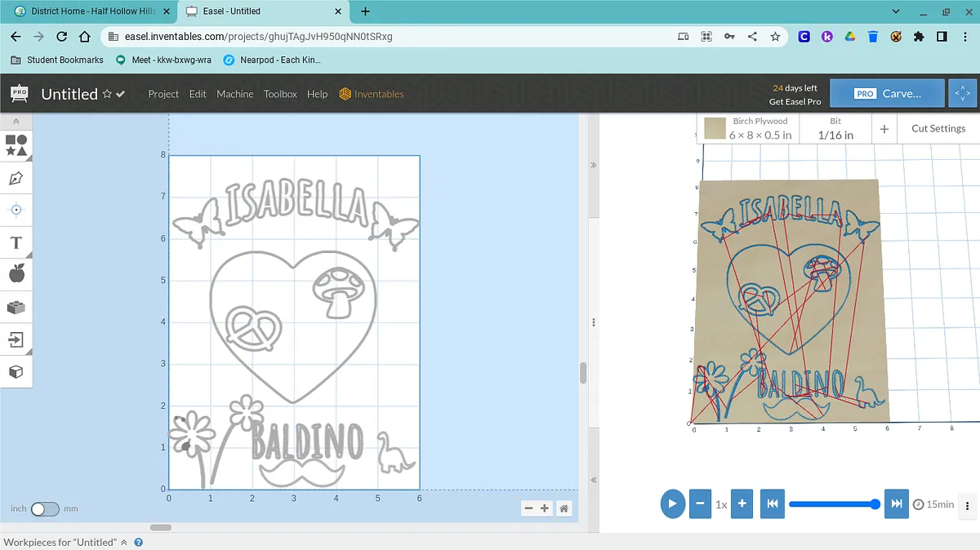Decrease simulation speed
980x550 pixels.
[x=700, y=503]
